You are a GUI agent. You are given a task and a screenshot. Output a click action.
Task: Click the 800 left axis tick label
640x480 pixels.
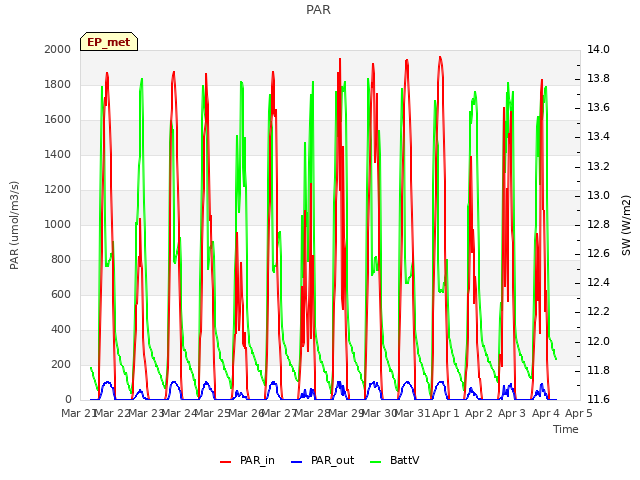point(61,260)
